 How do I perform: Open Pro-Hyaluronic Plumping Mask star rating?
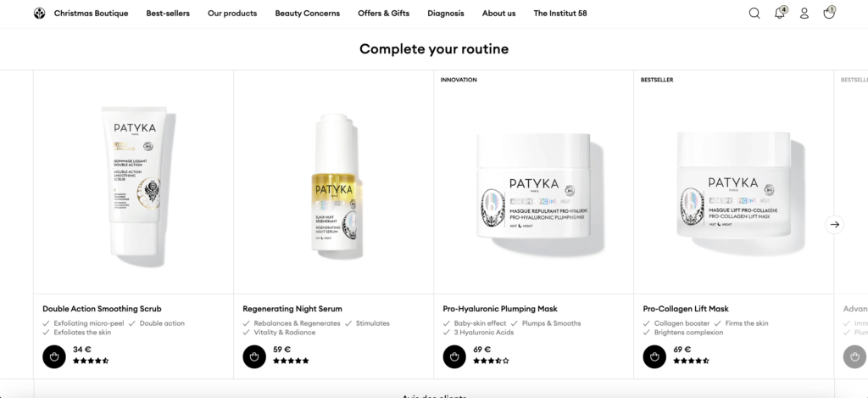pyautogui.click(x=491, y=361)
